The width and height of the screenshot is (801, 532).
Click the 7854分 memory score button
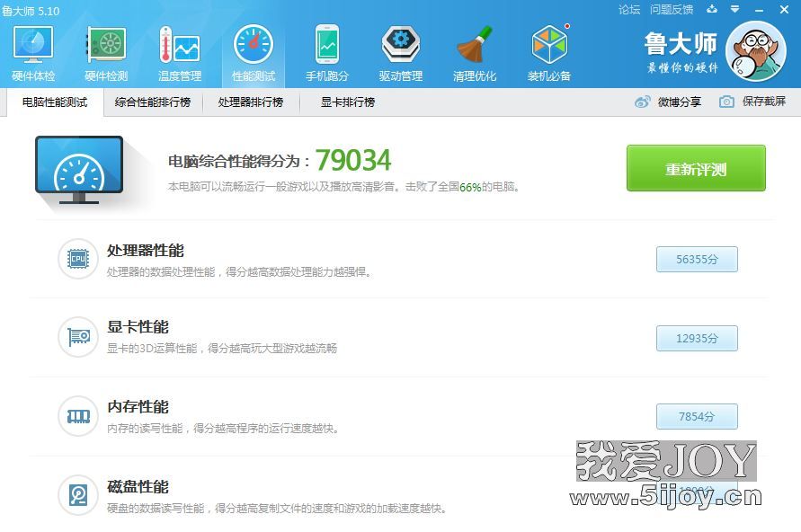click(x=697, y=417)
